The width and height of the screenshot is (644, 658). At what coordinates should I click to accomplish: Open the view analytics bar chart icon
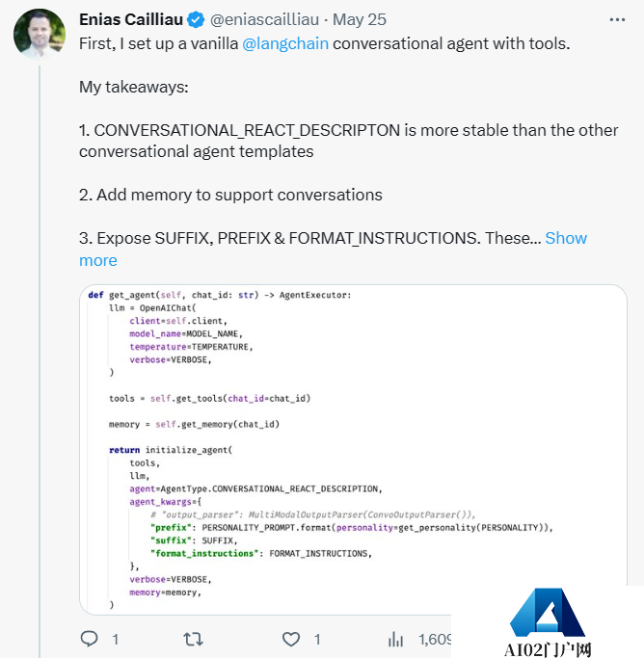click(395, 639)
